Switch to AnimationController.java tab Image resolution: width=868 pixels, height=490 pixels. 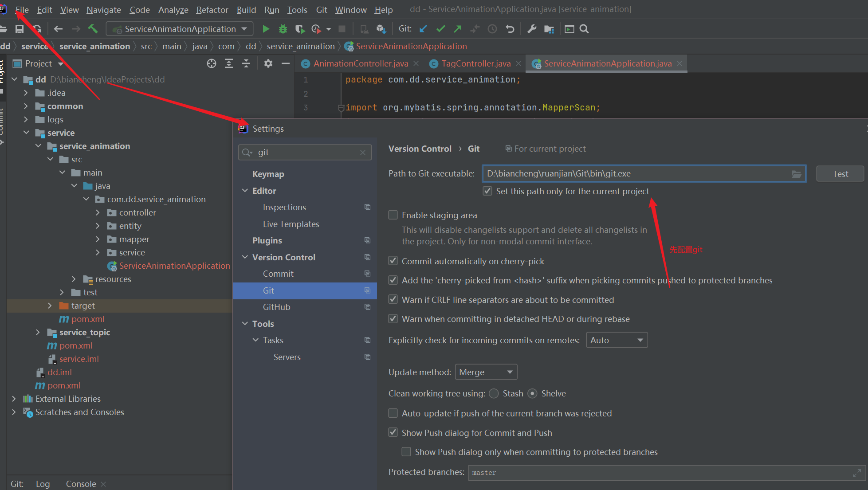tap(361, 64)
